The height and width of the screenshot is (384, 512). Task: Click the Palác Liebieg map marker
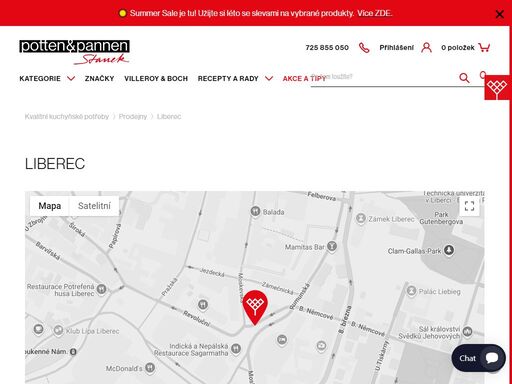click(411, 291)
